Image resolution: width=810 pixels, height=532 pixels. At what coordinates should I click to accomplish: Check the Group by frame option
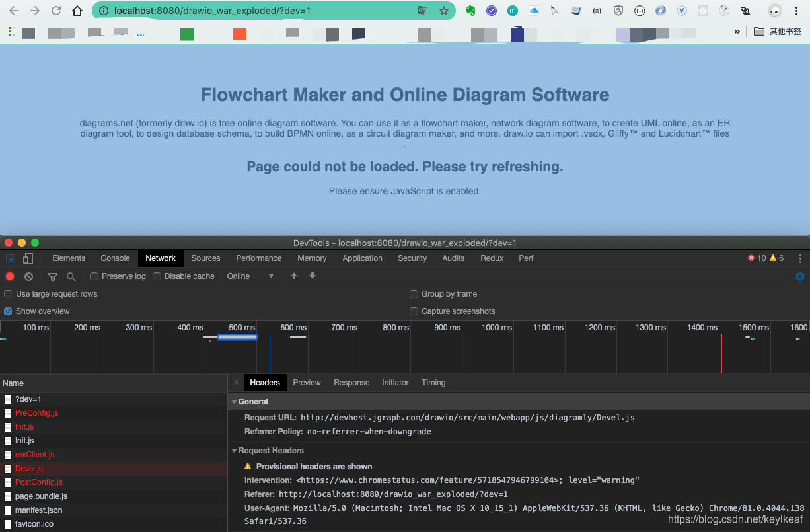pos(414,294)
